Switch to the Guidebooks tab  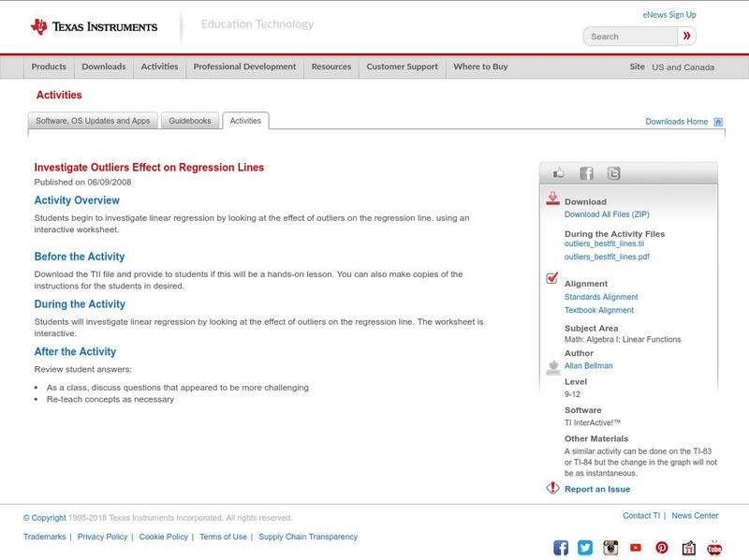pos(190,121)
